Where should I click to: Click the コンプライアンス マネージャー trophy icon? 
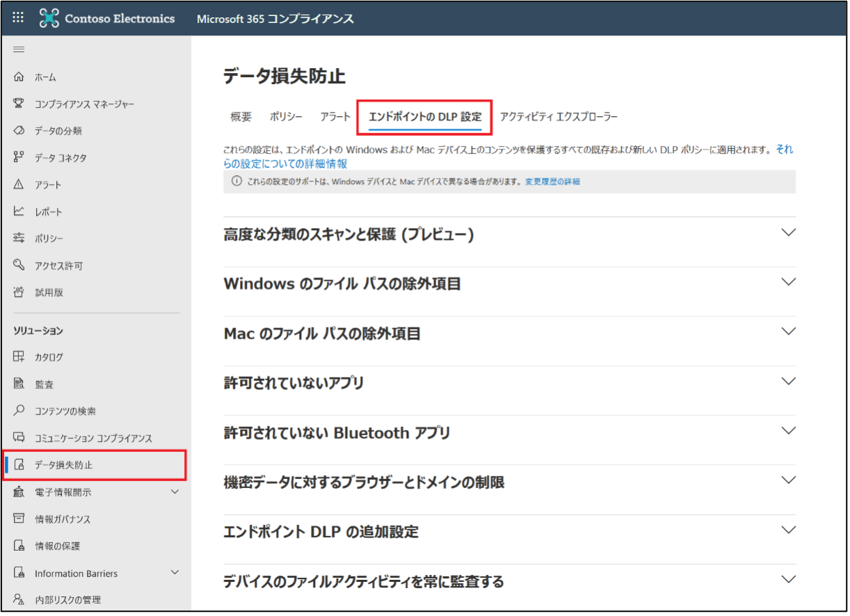19,104
